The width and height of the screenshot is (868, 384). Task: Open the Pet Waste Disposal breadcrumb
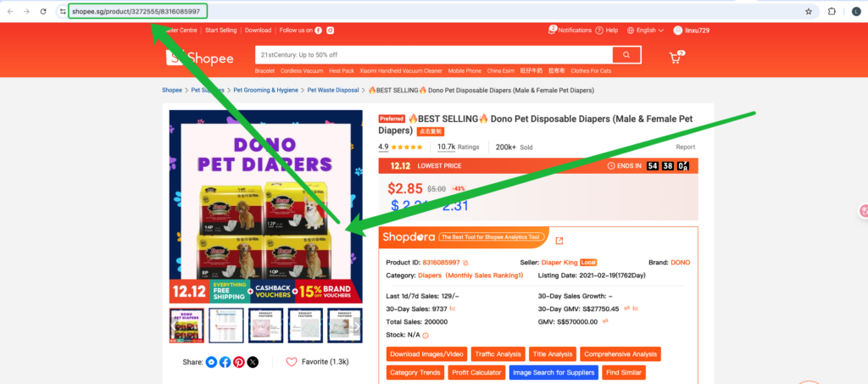click(x=333, y=90)
